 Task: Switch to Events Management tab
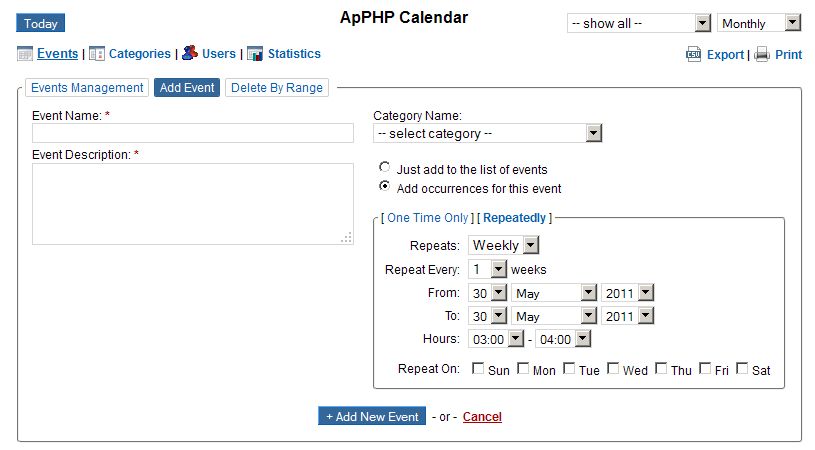point(87,88)
